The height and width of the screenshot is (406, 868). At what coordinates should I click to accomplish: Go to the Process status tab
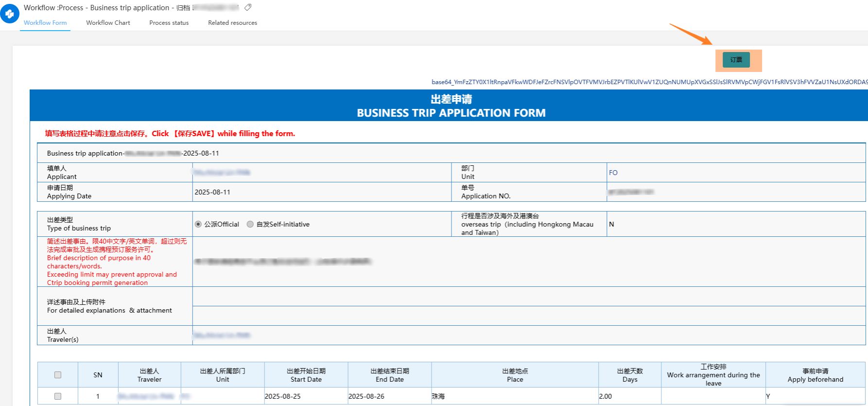tap(169, 23)
